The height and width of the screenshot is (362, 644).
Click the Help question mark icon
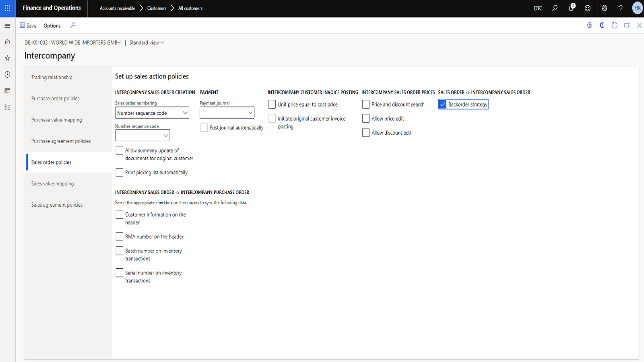621,8
